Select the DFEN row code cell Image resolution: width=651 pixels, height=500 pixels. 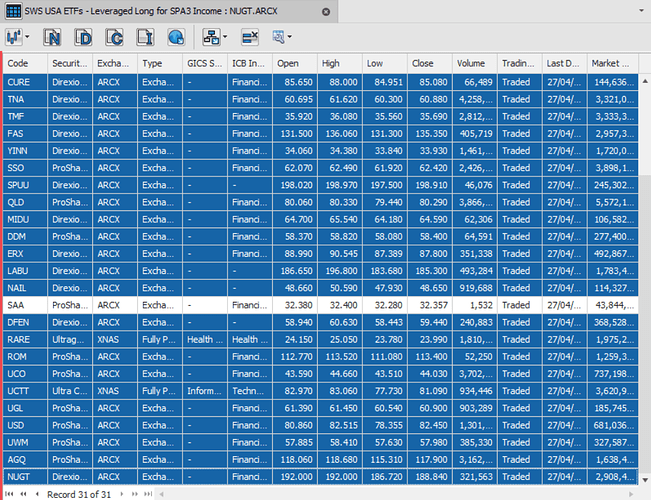(25, 323)
